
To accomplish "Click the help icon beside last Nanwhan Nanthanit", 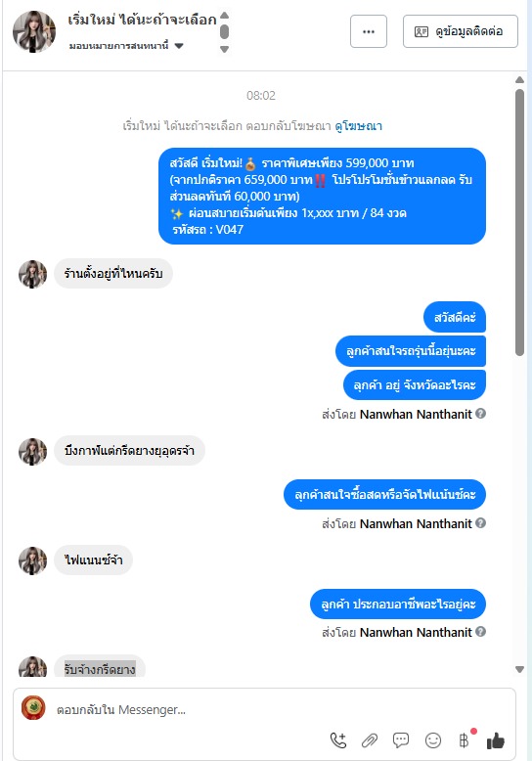I will [480, 632].
